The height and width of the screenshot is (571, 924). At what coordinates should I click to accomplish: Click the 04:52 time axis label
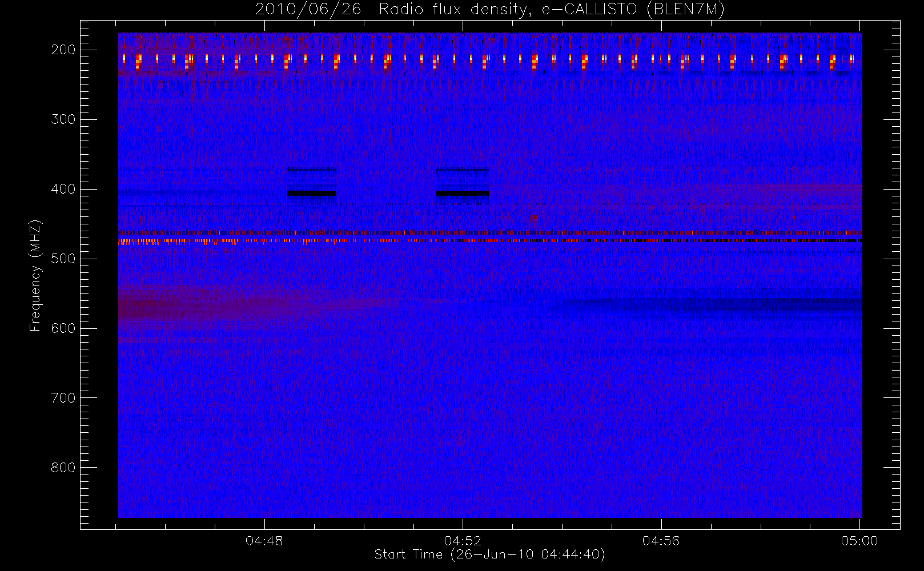click(x=463, y=541)
